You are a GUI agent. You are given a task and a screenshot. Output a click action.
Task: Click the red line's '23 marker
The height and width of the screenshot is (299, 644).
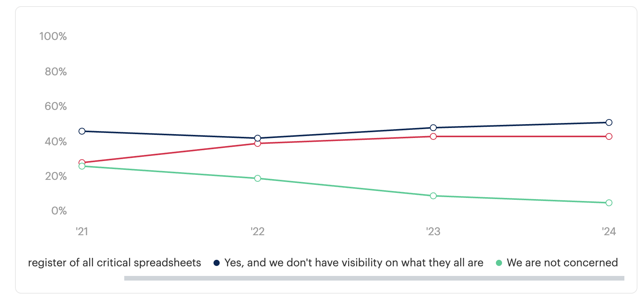coord(433,136)
